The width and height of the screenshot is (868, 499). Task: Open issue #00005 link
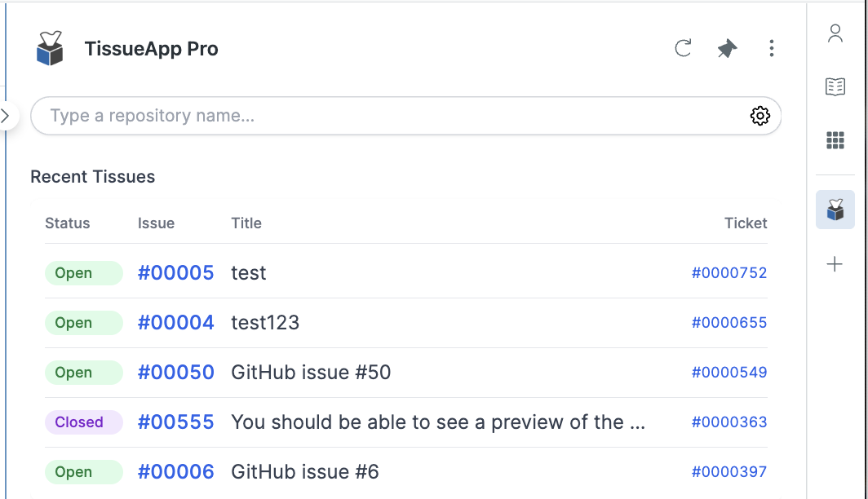point(175,272)
